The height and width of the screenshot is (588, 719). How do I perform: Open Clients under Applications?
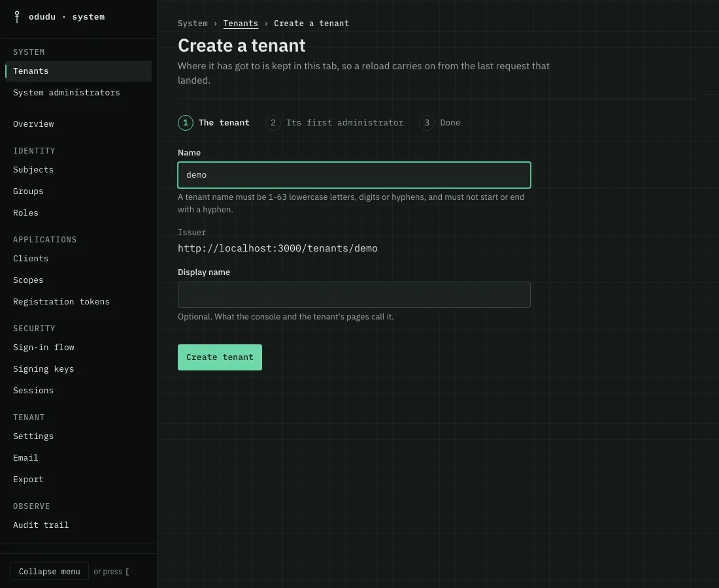click(x=78, y=259)
